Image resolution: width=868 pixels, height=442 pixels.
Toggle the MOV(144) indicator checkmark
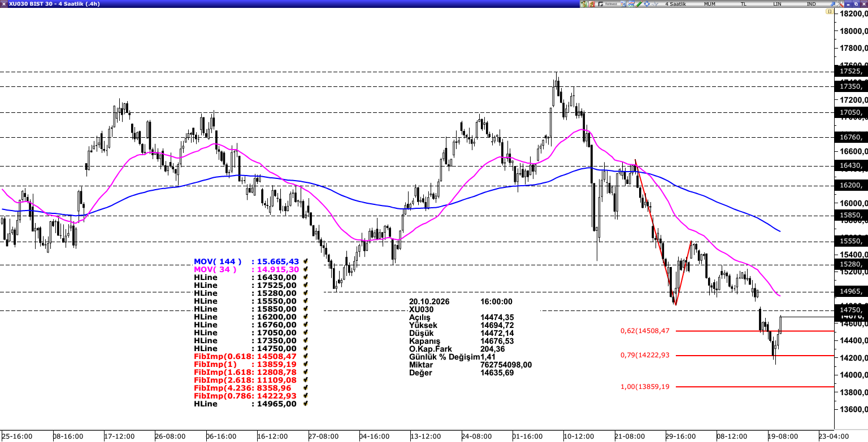306,262
